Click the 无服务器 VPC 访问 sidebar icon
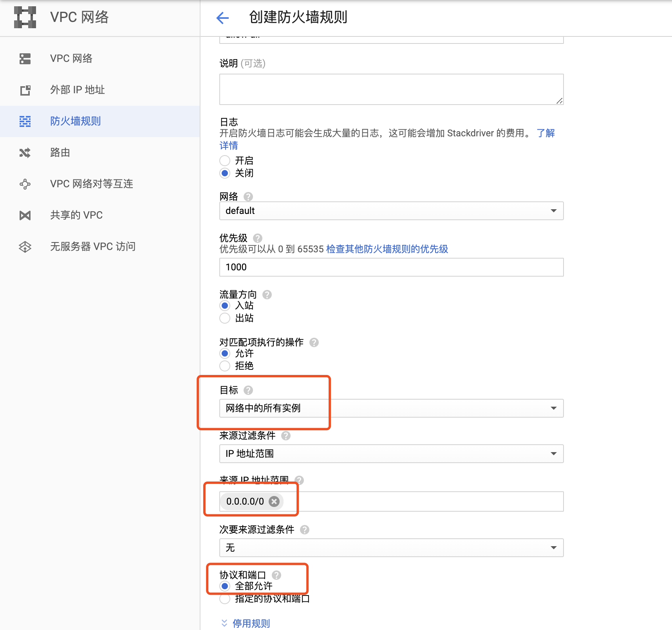 pos(25,247)
